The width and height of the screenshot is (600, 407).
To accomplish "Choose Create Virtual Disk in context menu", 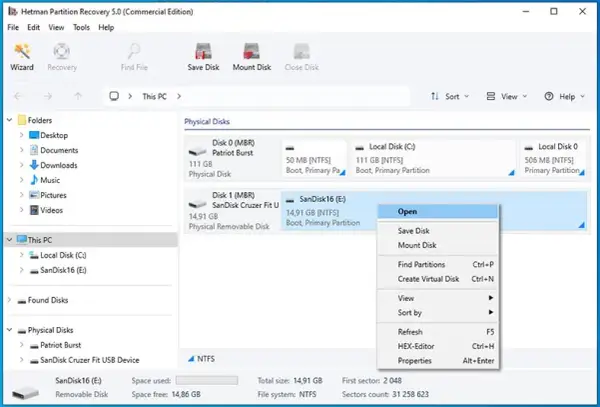I will 438,279.
